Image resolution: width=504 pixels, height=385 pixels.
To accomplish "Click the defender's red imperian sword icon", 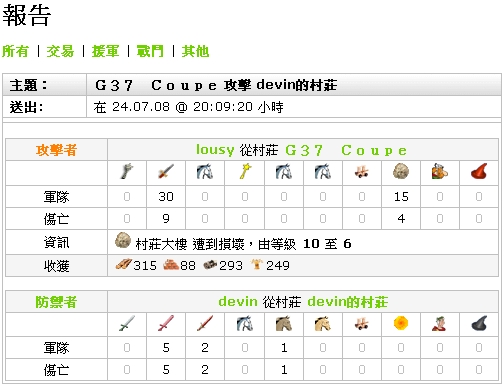I will pos(205,323).
